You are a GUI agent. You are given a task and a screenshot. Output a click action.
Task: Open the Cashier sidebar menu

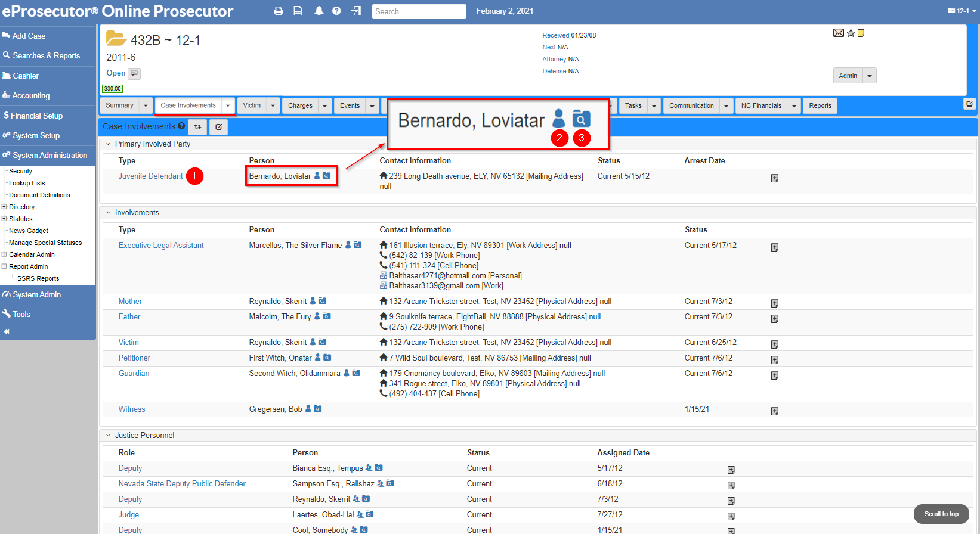(x=48, y=76)
